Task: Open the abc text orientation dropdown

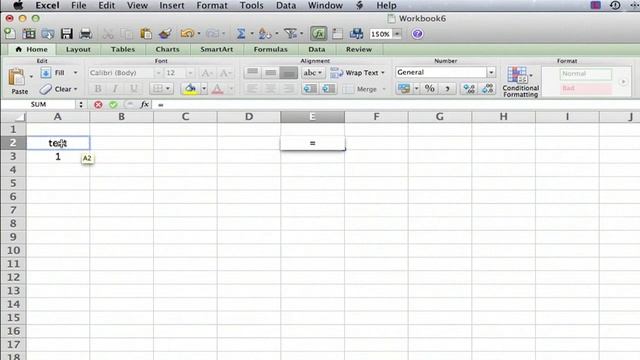Action: [x=313, y=73]
